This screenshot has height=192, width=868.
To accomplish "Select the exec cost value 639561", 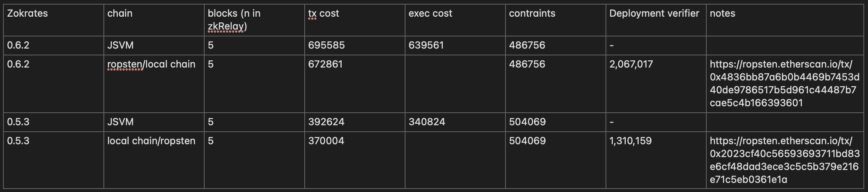I will pos(426,45).
